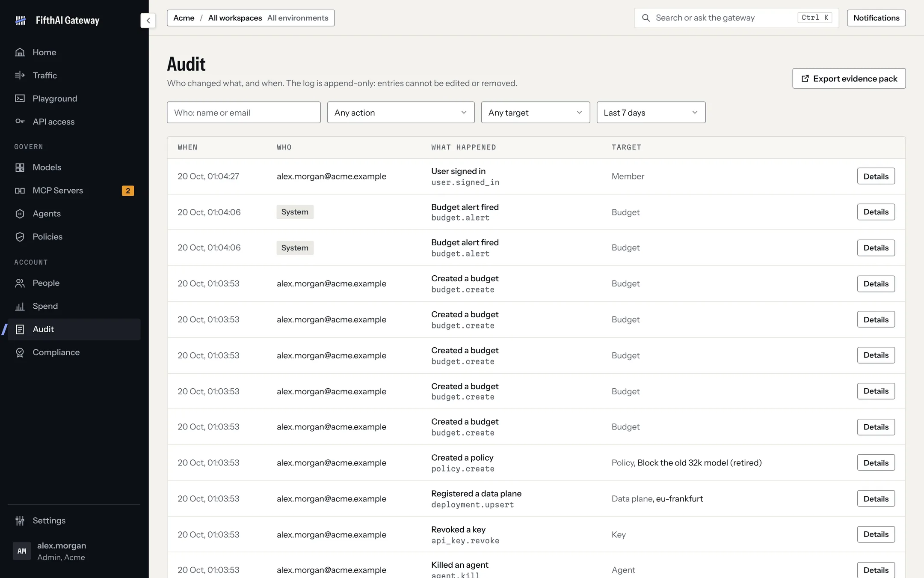Click the AM user avatar
Screen dimensions: 924x578
pos(22,551)
